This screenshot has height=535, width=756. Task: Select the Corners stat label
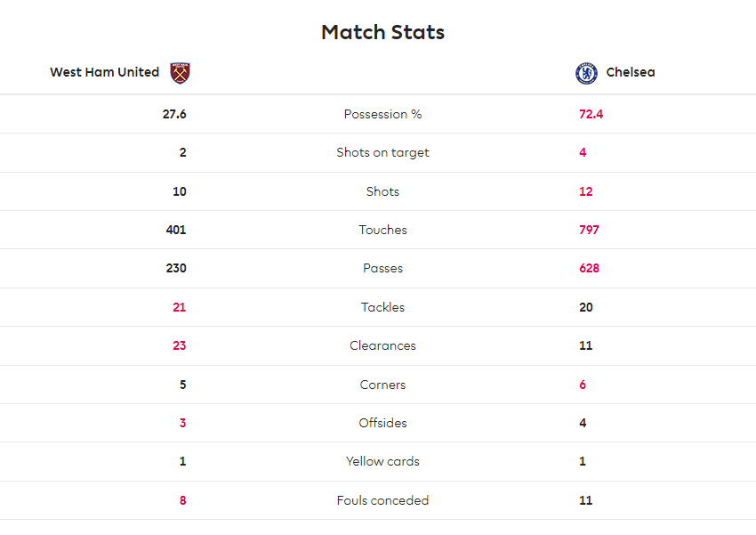pyautogui.click(x=382, y=385)
